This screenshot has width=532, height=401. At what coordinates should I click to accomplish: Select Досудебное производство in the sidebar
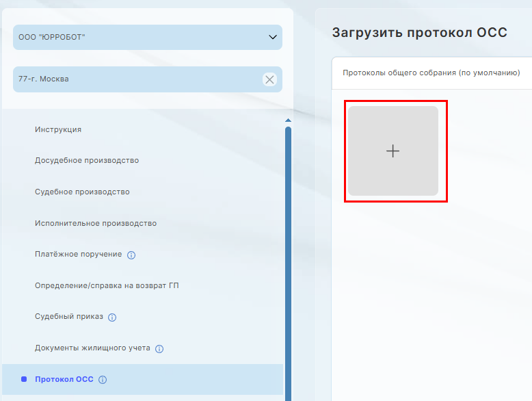pyautogui.click(x=87, y=161)
